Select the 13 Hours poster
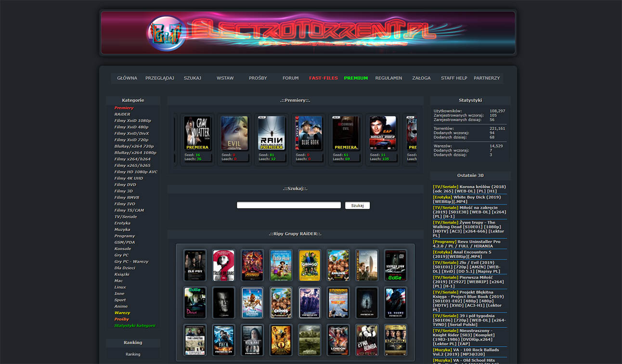622x364 pixels. pyautogui.click(x=395, y=303)
